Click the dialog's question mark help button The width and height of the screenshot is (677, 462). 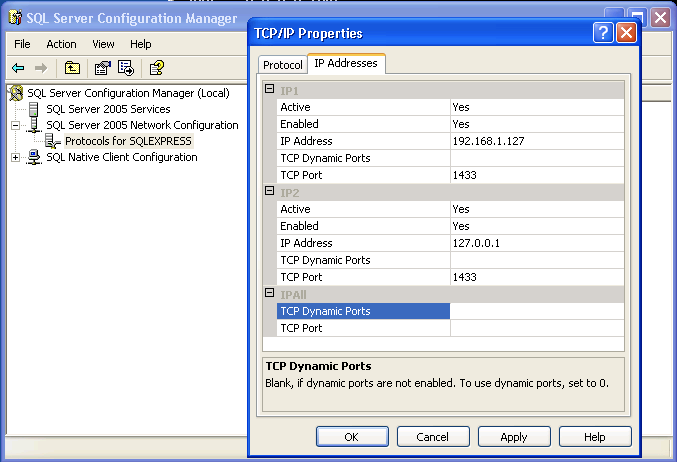[603, 33]
